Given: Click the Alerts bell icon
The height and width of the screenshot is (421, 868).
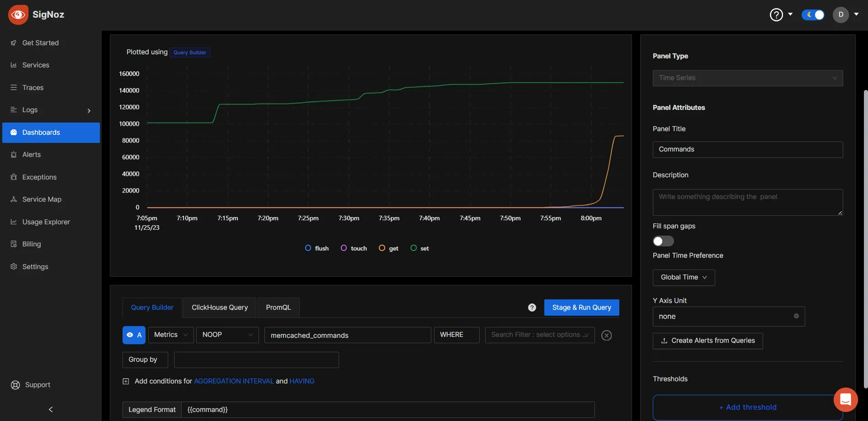Looking at the screenshot, I should click(x=14, y=155).
